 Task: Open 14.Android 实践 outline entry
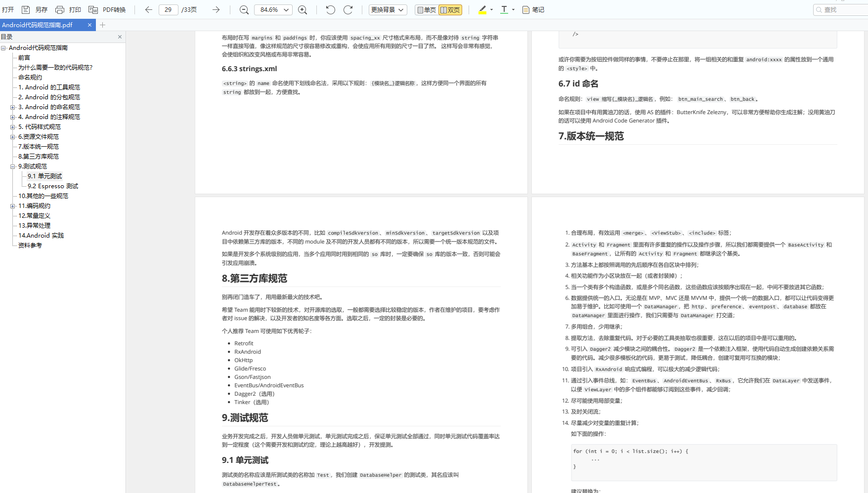[x=41, y=236]
